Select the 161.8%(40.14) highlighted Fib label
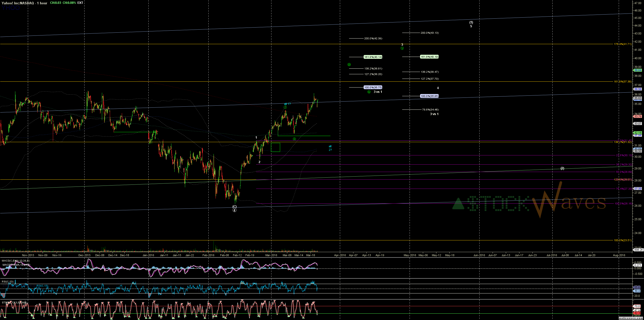644x320 pixels. point(373,57)
